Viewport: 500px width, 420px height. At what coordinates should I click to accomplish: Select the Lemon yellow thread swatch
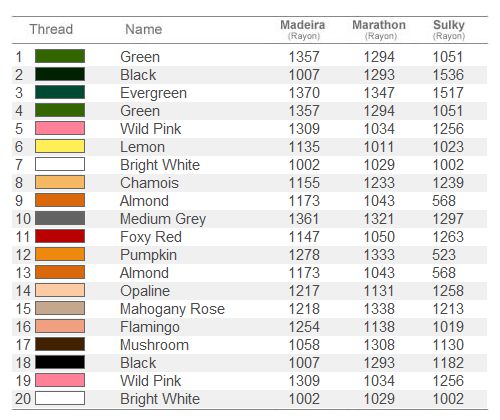point(60,146)
